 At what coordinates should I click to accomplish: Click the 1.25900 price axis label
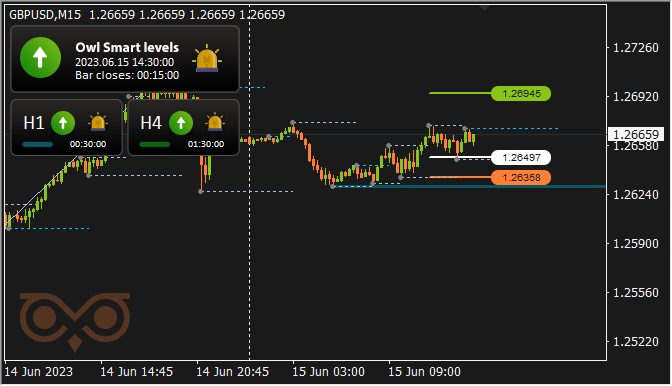tap(636, 244)
